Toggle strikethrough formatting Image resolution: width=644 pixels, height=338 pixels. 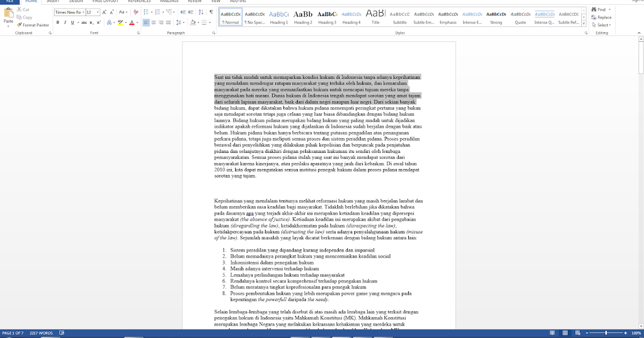pos(84,23)
